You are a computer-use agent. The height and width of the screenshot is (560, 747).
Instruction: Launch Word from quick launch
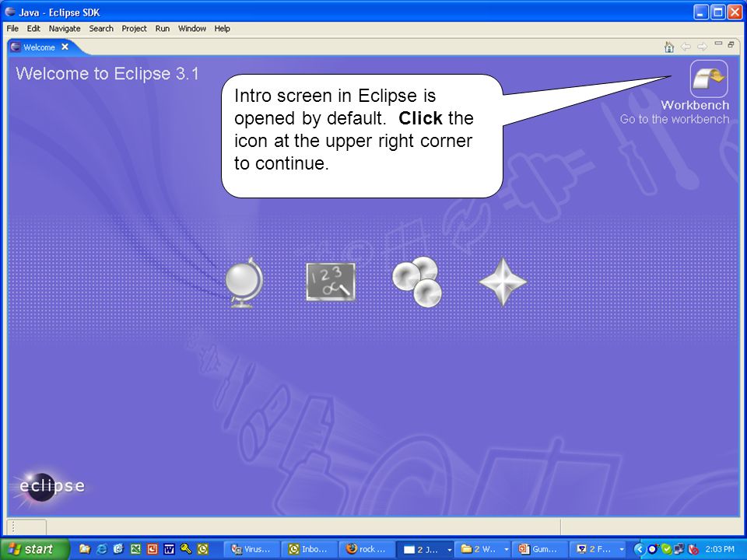coord(169,549)
